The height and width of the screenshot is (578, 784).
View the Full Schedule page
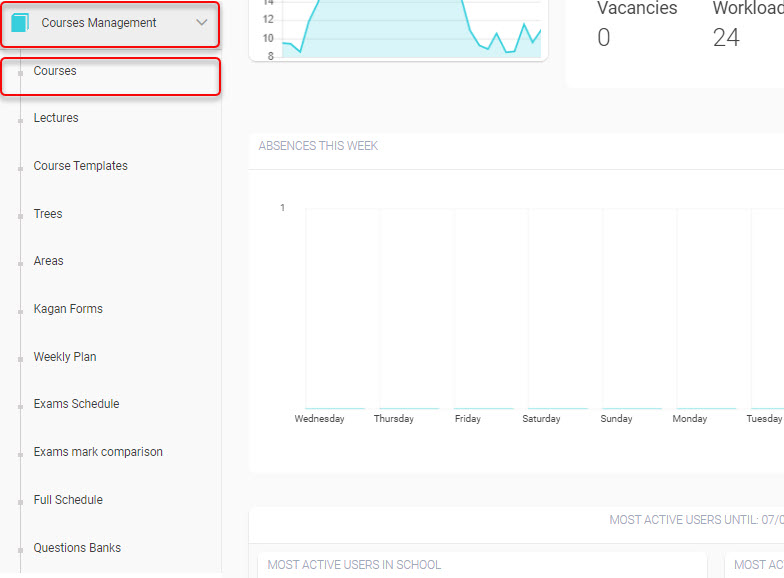[x=68, y=500]
